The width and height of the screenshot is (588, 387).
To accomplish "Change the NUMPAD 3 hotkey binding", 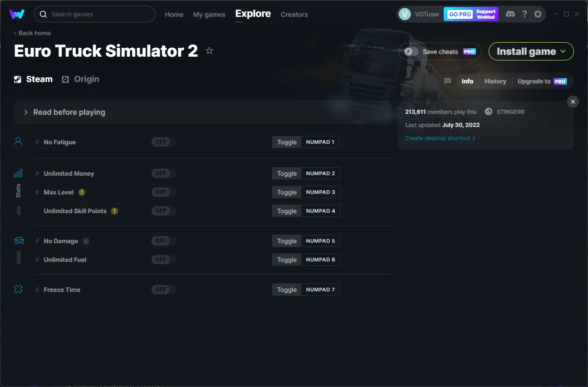I will pos(320,192).
